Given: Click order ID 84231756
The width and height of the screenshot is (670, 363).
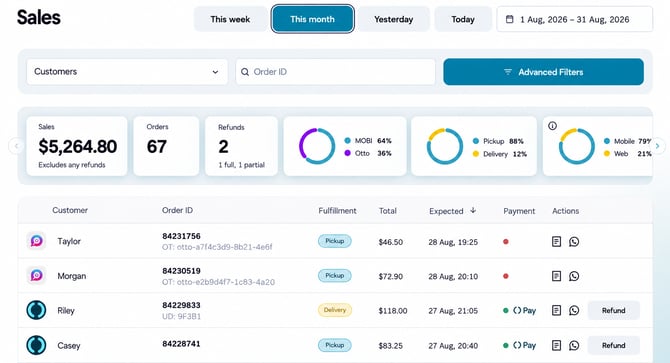Looking at the screenshot, I should click(181, 236).
